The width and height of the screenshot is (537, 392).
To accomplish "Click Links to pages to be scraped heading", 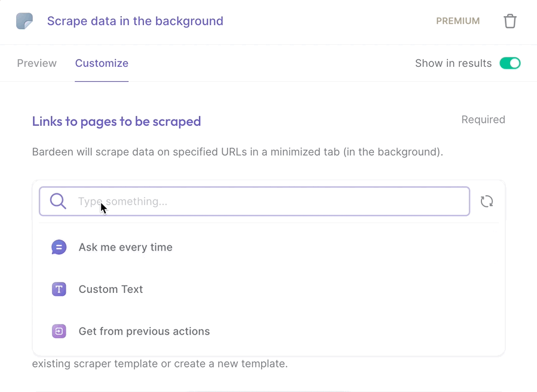I will click(x=116, y=122).
